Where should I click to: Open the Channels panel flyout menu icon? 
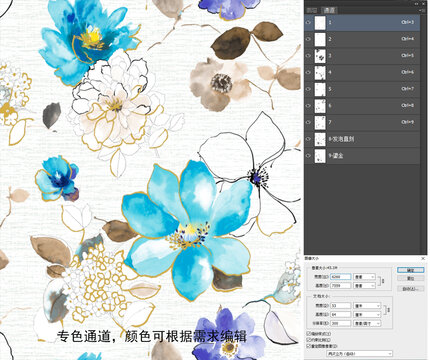pos(423,10)
